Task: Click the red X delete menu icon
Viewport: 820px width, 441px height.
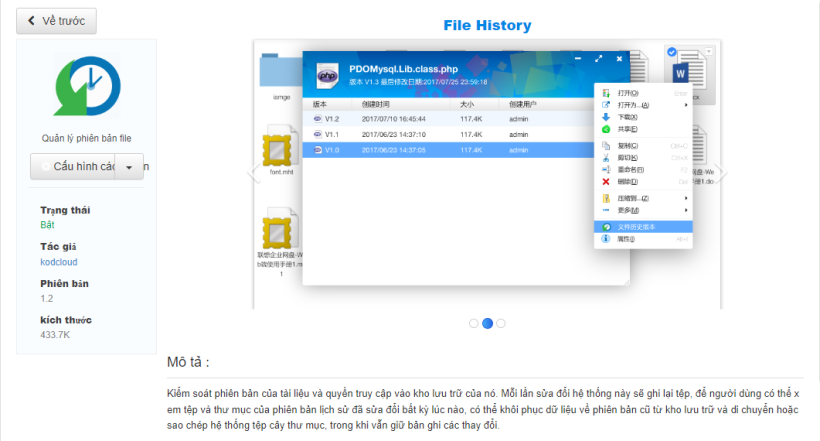Action: coord(606,182)
